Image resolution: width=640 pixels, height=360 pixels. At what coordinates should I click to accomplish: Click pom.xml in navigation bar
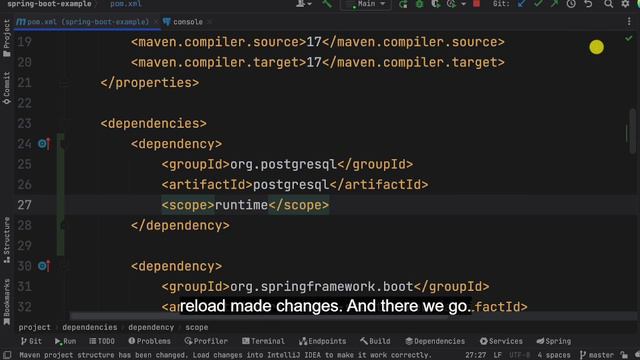click(x=126, y=4)
